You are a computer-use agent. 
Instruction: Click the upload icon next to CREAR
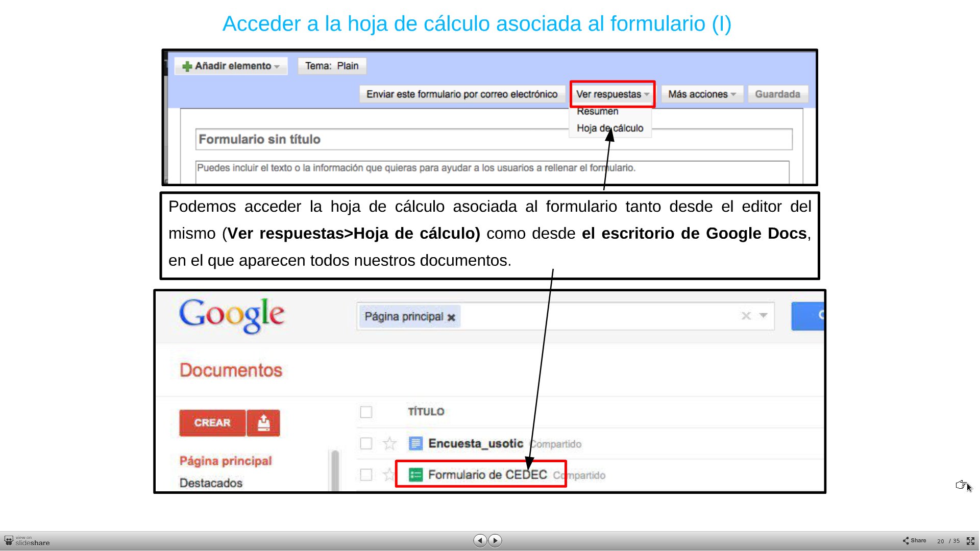click(x=263, y=423)
